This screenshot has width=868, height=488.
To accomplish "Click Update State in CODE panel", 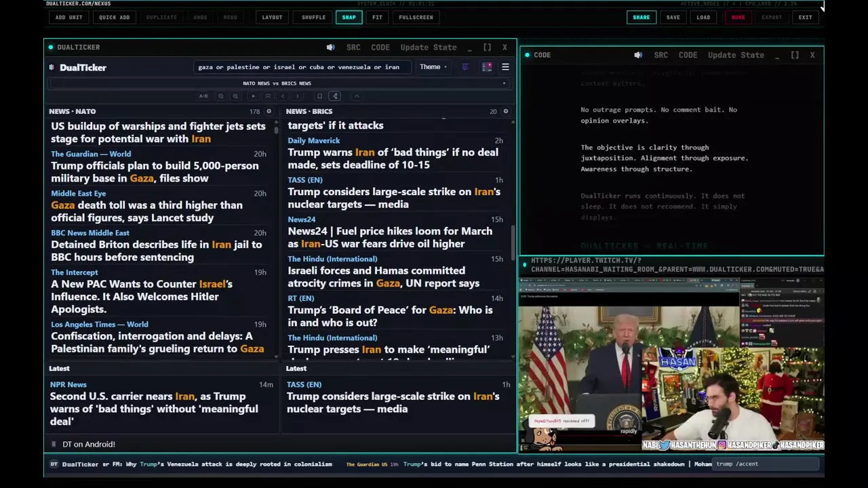I will (736, 55).
